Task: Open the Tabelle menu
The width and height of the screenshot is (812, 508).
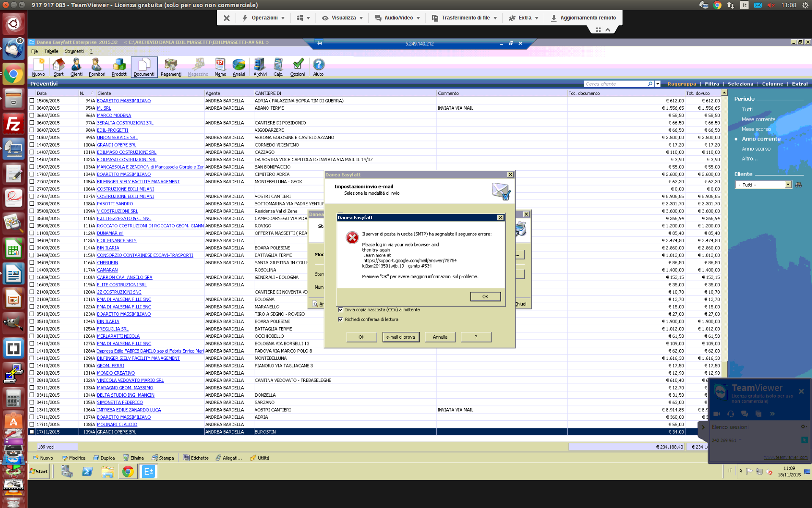Action: pyautogui.click(x=51, y=51)
